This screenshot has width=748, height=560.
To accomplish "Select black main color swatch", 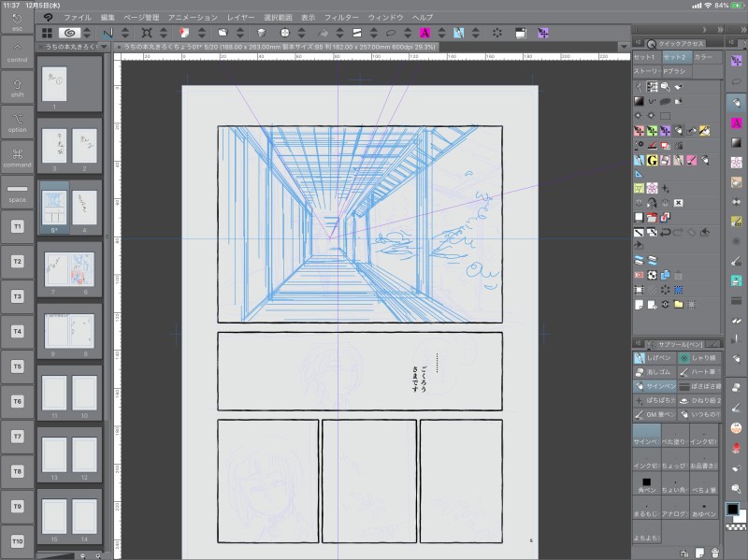I will [x=732, y=509].
